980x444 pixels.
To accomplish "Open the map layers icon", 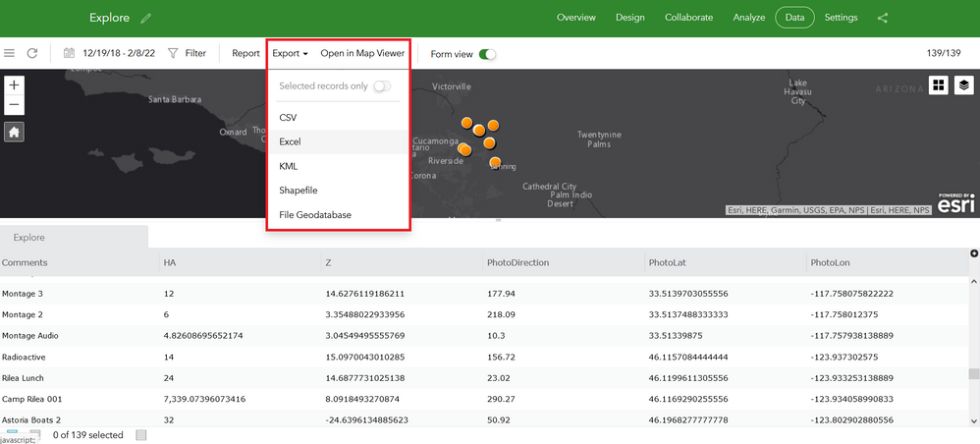I will click(964, 85).
